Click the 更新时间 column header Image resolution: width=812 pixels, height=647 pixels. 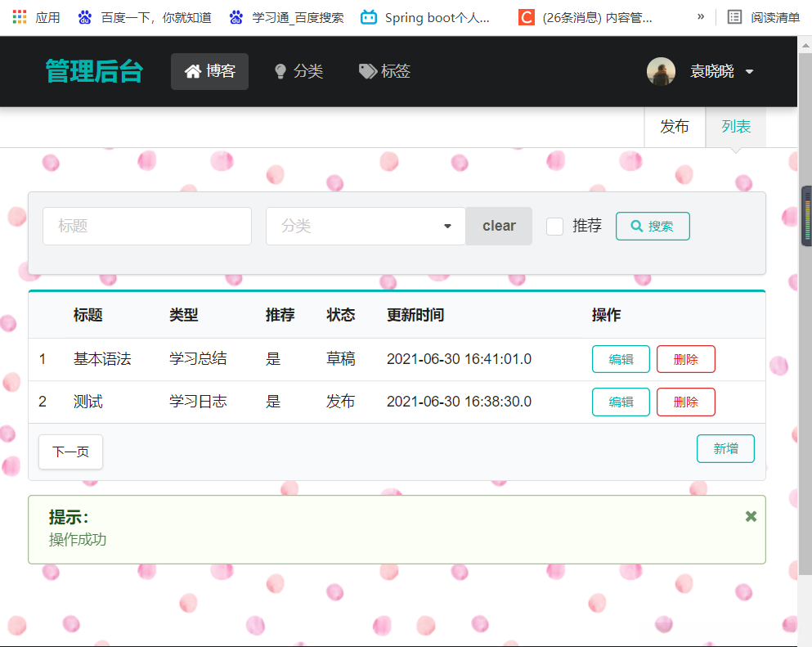[415, 315]
